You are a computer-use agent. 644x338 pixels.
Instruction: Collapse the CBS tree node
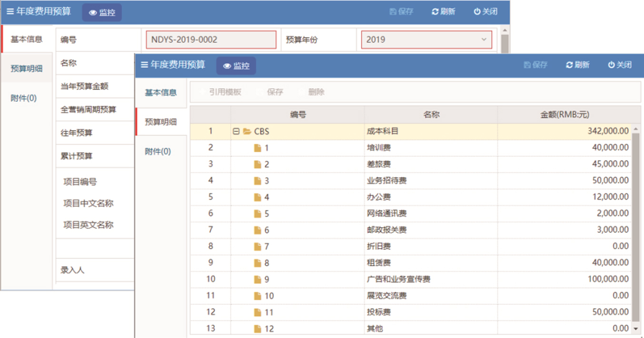(236, 131)
